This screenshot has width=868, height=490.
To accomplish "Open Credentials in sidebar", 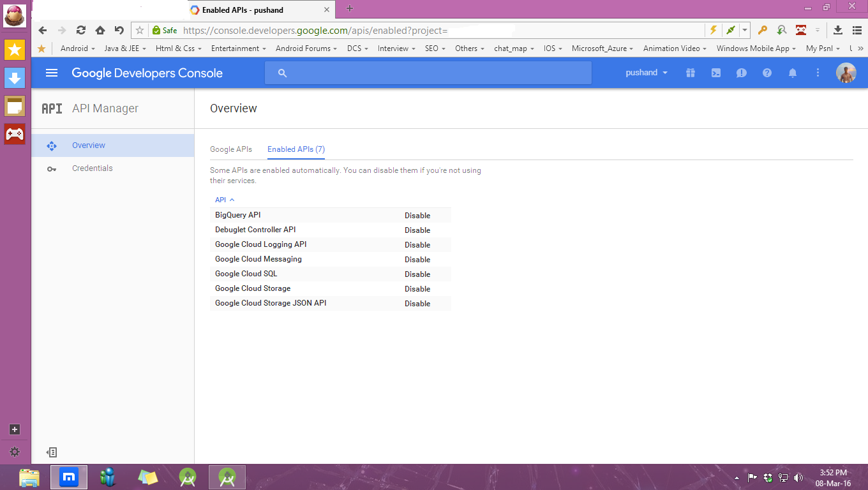I will coord(113,168).
